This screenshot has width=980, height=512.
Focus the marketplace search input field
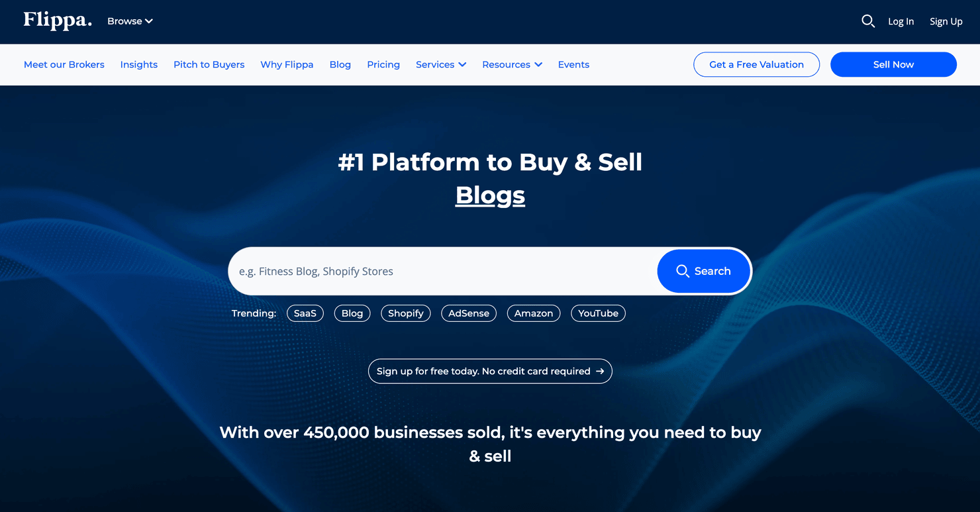click(x=442, y=271)
